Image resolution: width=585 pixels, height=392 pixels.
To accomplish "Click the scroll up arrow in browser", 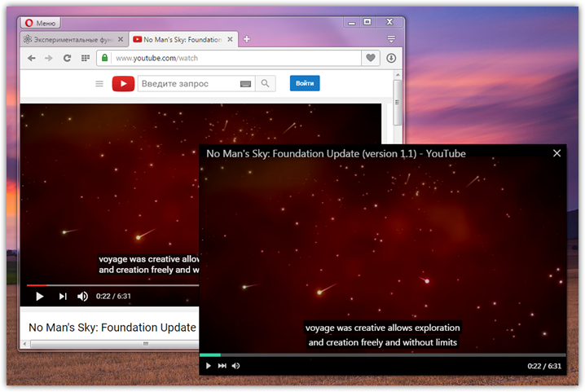I will coord(398,75).
